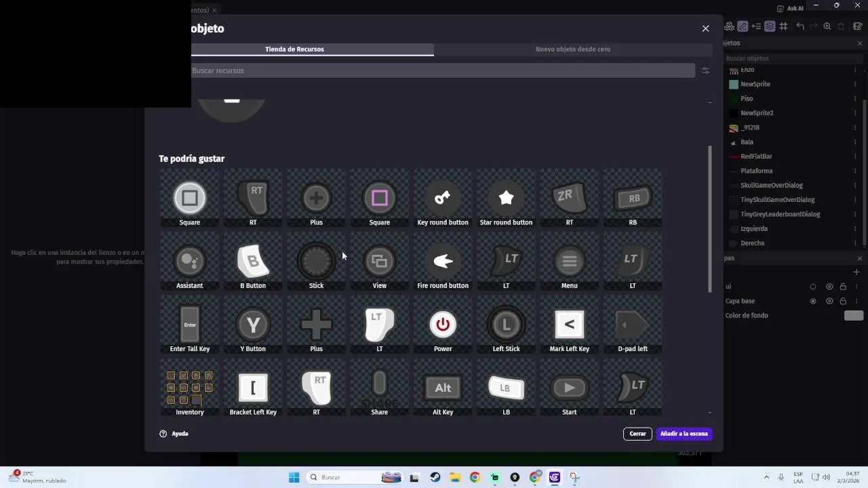
Task: Choose the Power button asset
Action: point(443,324)
